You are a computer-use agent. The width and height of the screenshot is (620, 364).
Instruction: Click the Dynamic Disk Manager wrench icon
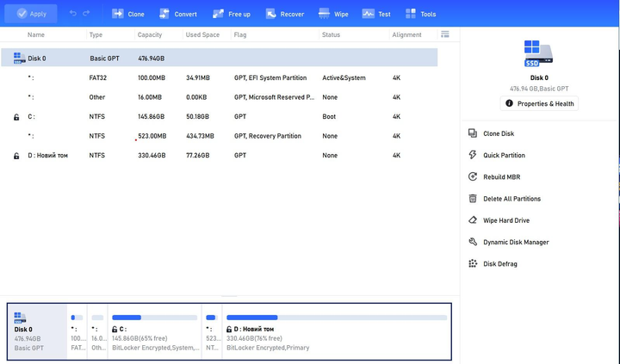click(473, 242)
